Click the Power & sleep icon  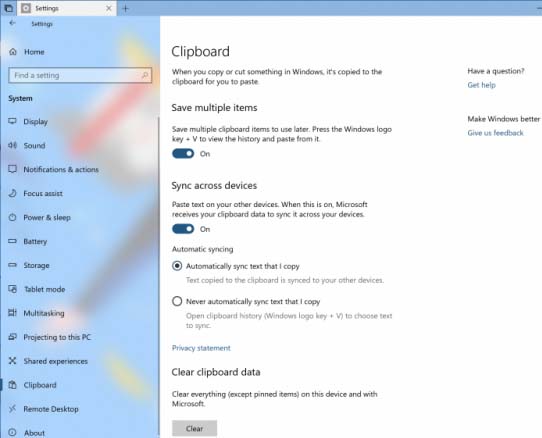(12, 217)
